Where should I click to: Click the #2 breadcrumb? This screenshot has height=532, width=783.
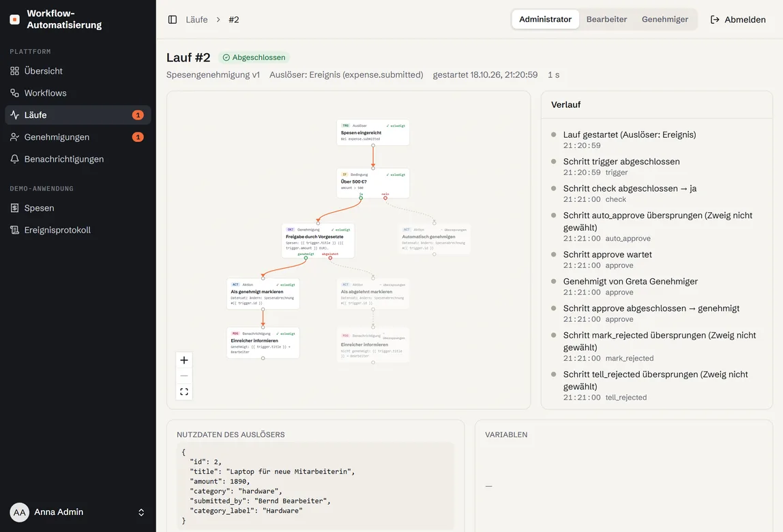[x=234, y=20]
